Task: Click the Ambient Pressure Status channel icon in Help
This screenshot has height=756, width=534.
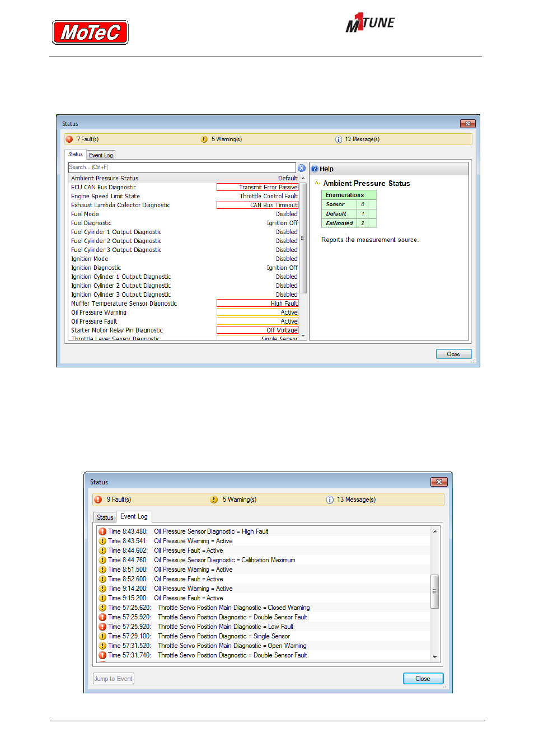Action: point(317,183)
